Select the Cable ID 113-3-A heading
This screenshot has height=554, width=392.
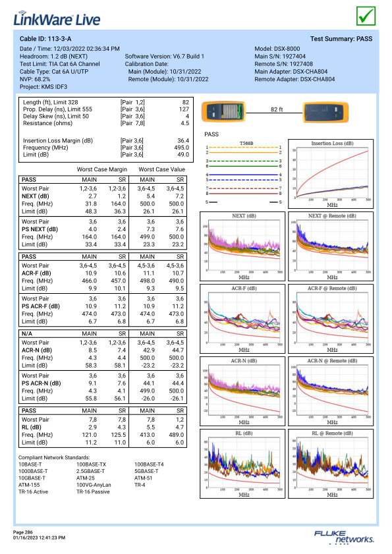45,39
